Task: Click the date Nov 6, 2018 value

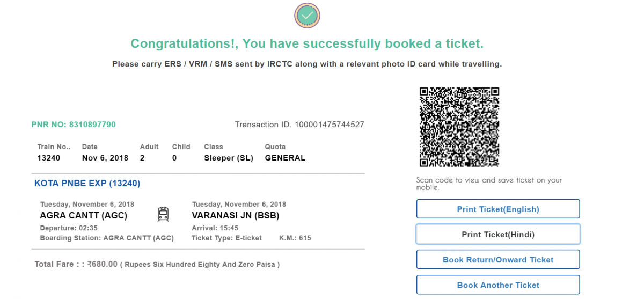Action: 105,158
